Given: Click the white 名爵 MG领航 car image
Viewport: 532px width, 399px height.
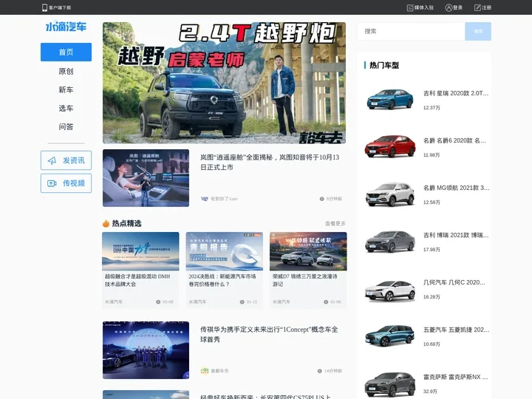Looking at the screenshot, I should (390, 194).
